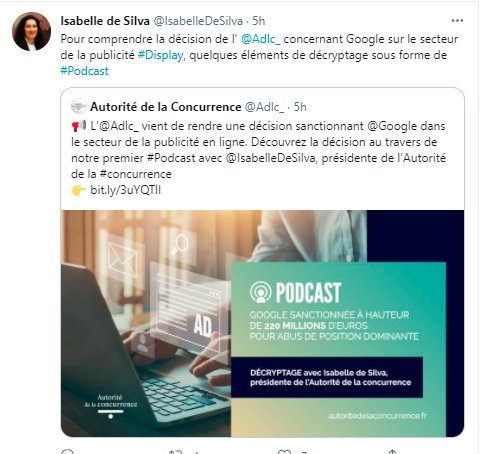The height and width of the screenshot is (454, 485).
Task: Click the Autorité de la Concurrence avatar
Action: 79,106
